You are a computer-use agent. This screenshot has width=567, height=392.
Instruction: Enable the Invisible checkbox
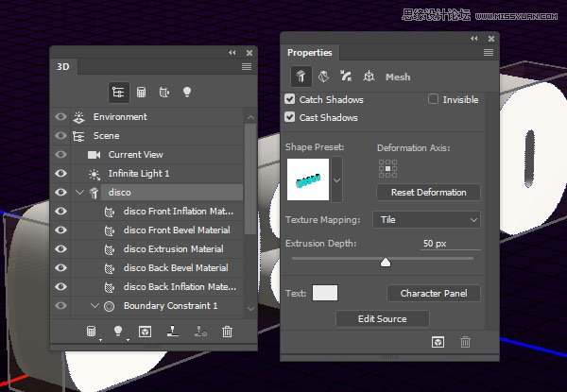pyautogui.click(x=433, y=99)
